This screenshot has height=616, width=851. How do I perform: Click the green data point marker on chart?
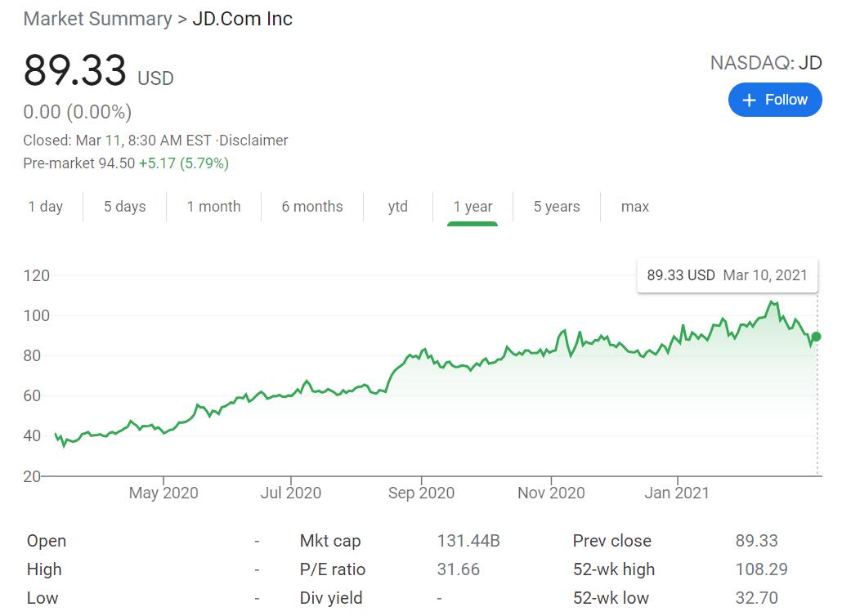[x=815, y=335]
